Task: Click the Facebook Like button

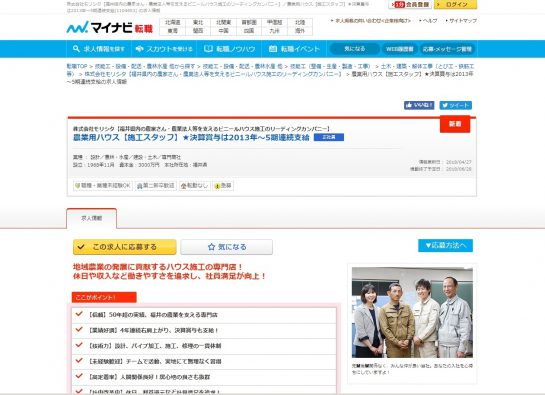Action: coord(419,105)
